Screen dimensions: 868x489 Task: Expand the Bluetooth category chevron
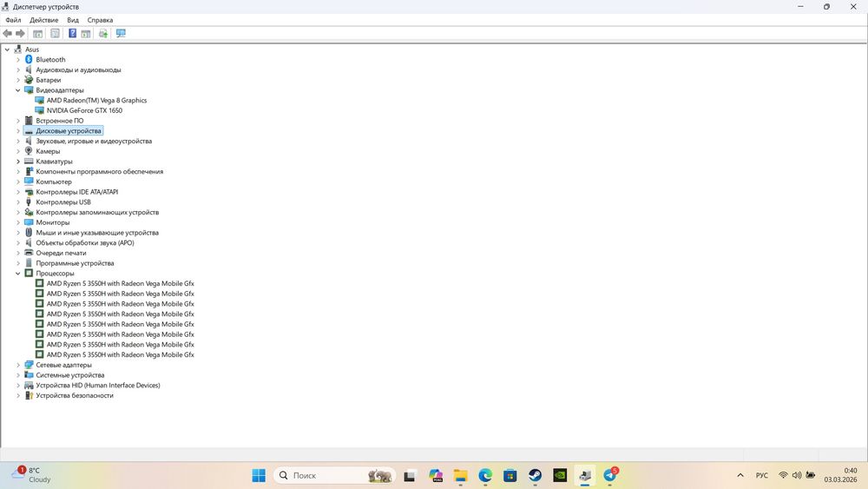coord(17,60)
